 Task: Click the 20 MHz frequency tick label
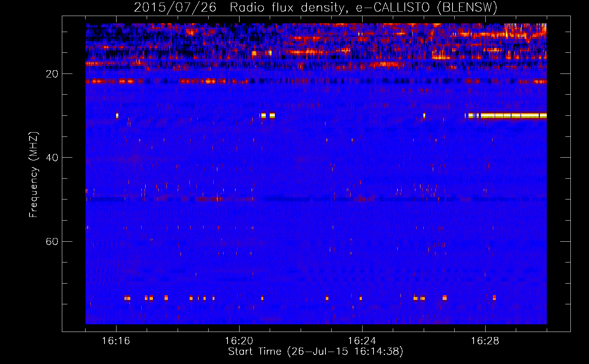pyautogui.click(x=52, y=74)
